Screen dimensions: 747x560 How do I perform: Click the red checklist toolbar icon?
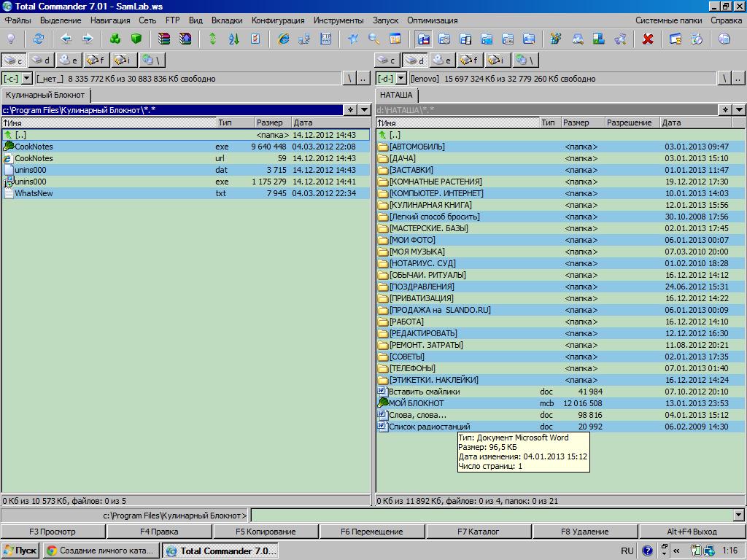(255, 39)
